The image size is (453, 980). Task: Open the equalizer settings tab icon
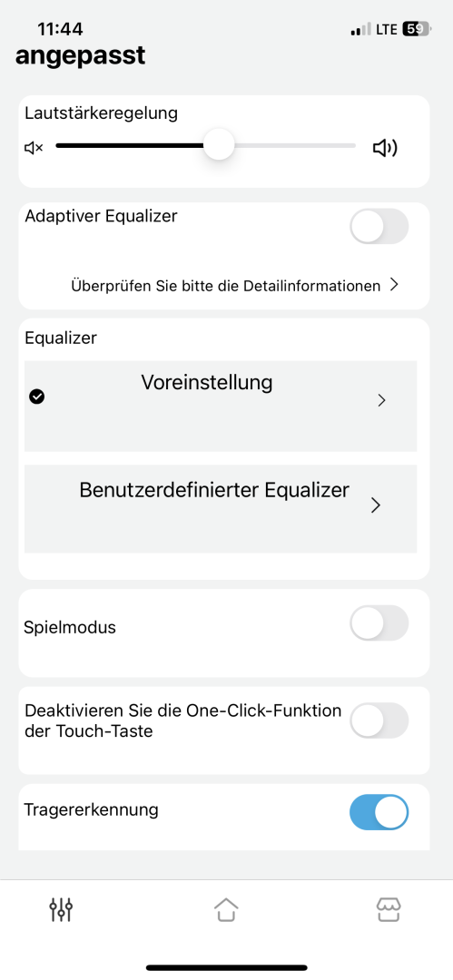pyautogui.click(x=62, y=909)
